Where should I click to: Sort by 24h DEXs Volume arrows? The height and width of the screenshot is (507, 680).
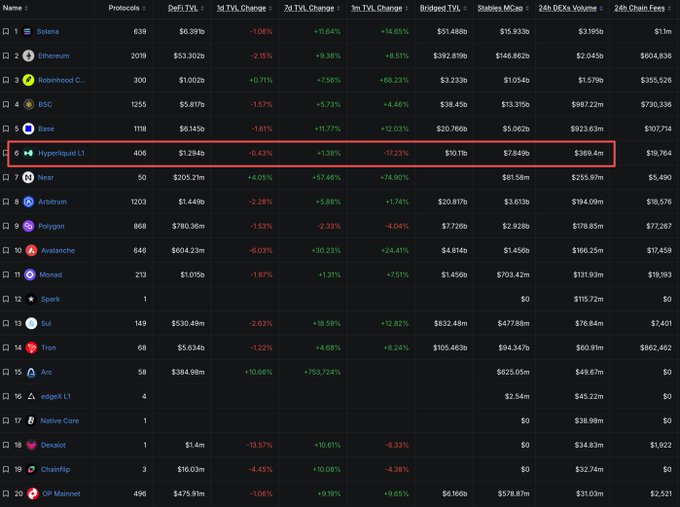point(601,8)
